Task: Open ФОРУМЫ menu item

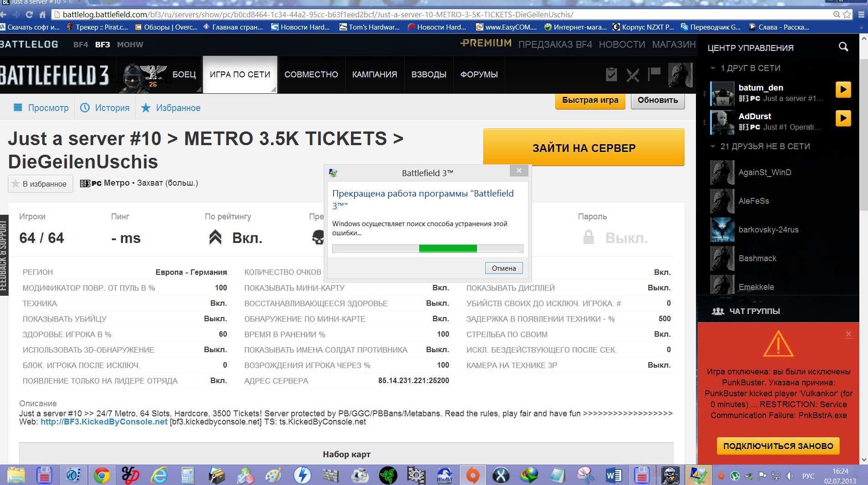Action: 479,75
